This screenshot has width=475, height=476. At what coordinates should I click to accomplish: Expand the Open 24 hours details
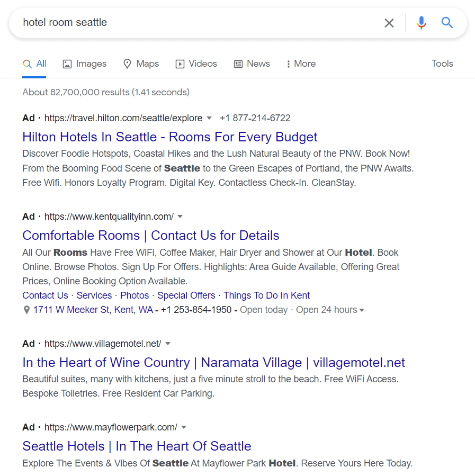[362, 310]
